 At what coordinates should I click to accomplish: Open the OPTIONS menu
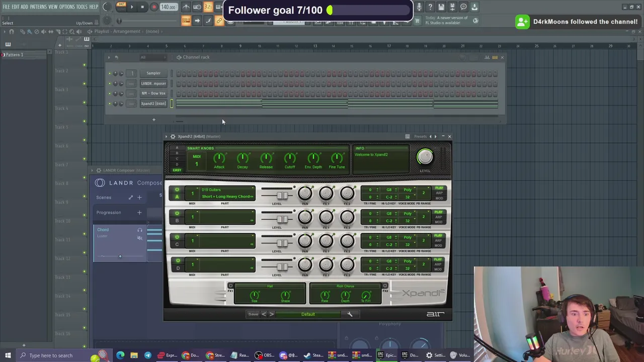[67, 7]
